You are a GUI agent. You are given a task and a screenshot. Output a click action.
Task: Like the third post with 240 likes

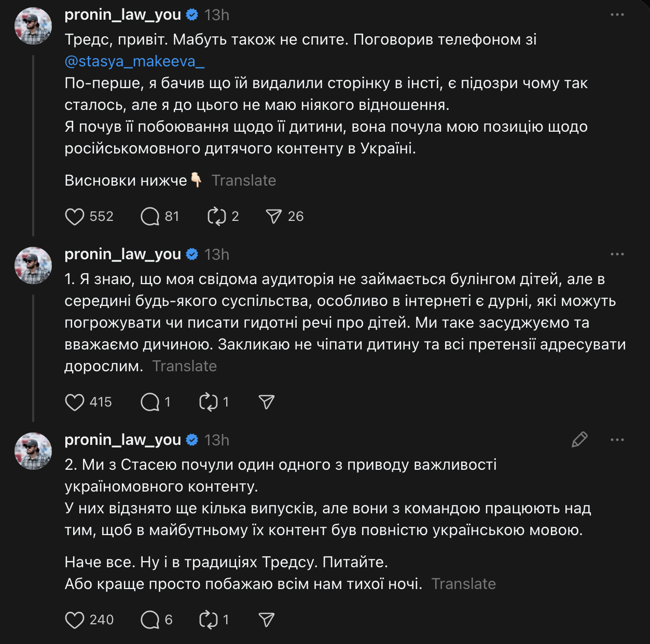point(75,620)
